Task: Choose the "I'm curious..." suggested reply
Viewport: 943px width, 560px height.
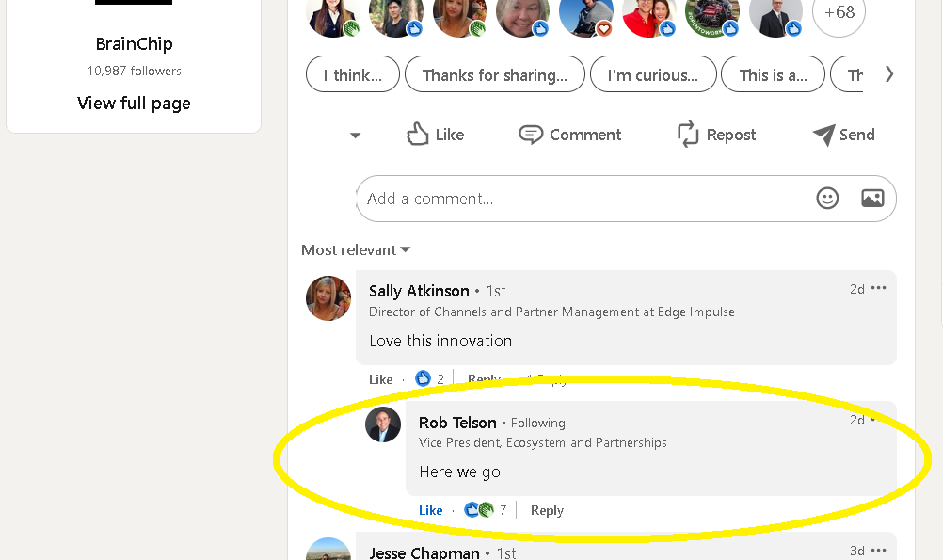Action: coord(653,74)
